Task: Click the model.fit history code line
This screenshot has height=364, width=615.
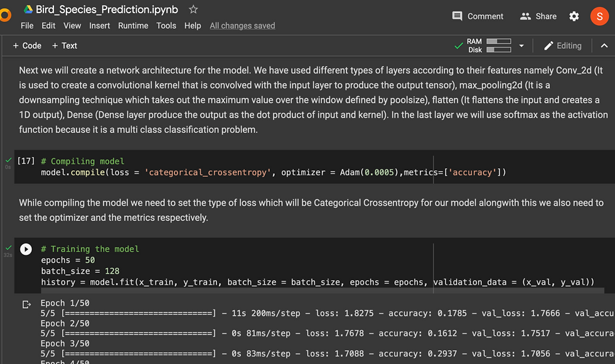Action: point(318,282)
